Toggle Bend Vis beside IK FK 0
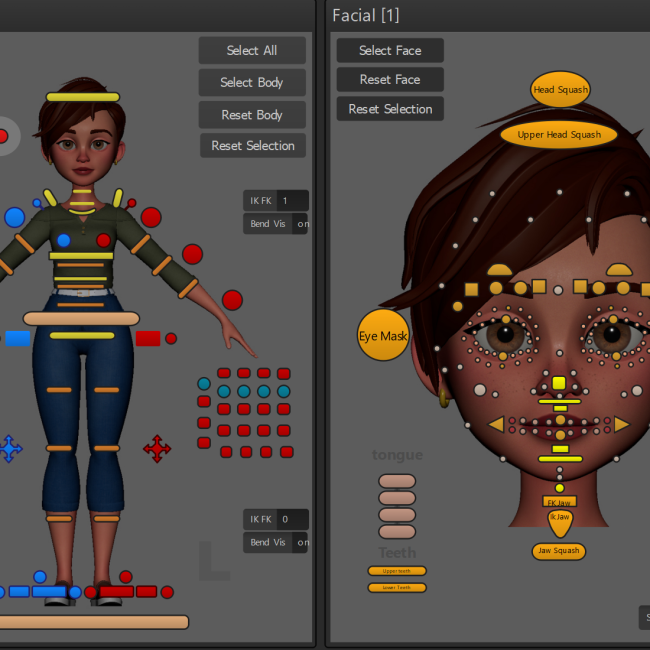 pos(275,542)
